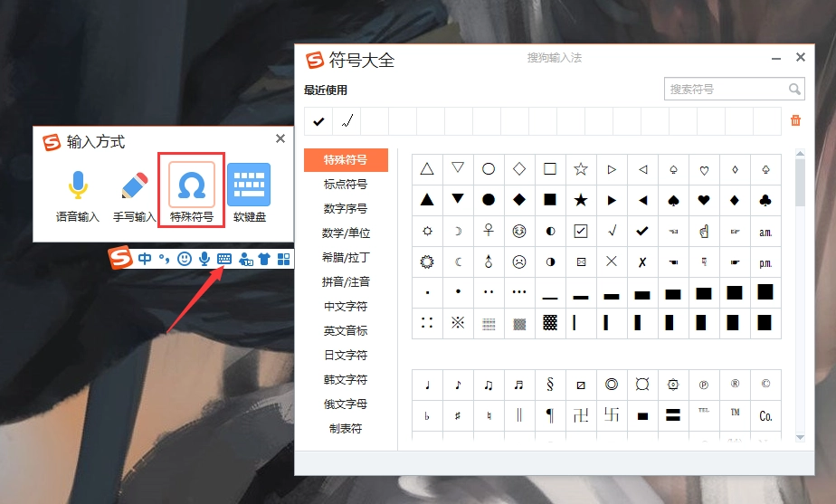836x504 pixels.
Task: Select the 数学/单位 category
Action: pyautogui.click(x=346, y=233)
